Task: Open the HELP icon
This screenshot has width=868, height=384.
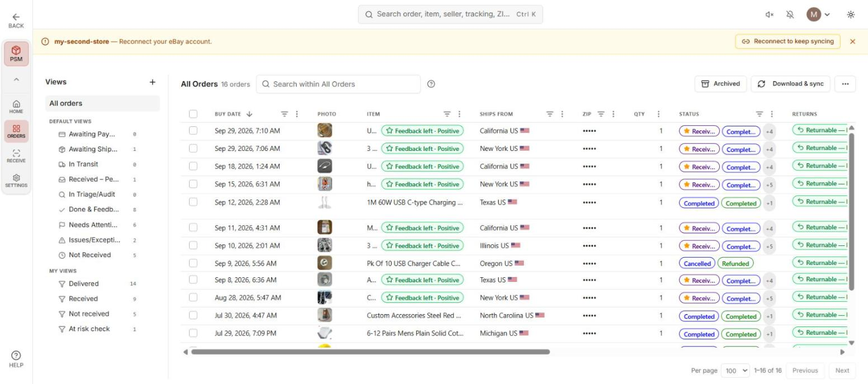Action: (x=16, y=359)
